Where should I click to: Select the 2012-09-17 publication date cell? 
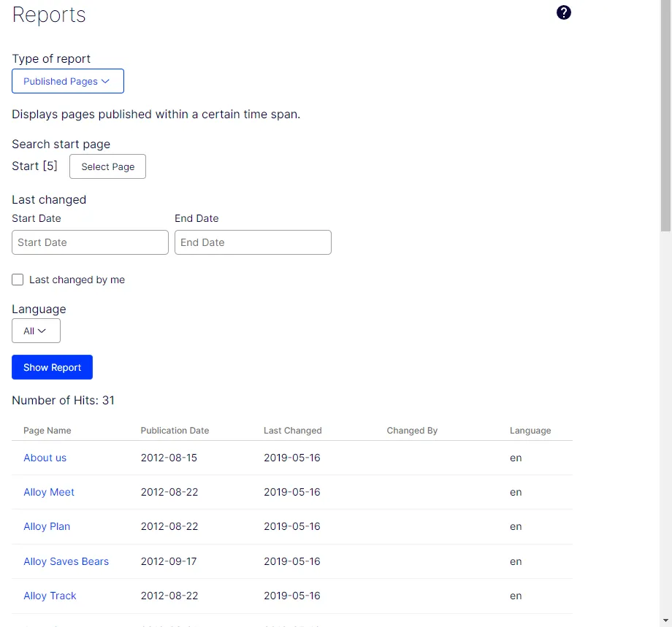pos(169,561)
